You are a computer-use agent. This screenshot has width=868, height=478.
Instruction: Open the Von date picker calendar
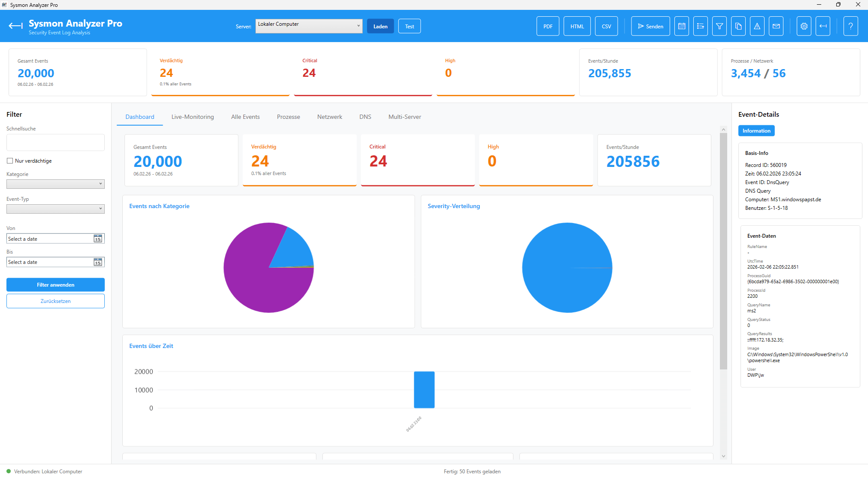(x=98, y=239)
